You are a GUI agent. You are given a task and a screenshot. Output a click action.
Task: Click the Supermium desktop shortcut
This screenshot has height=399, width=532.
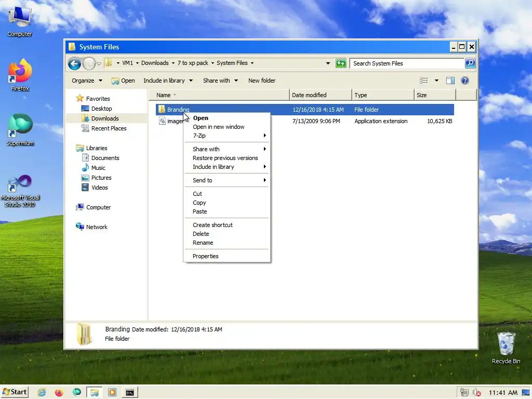pyautogui.click(x=20, y=130)
